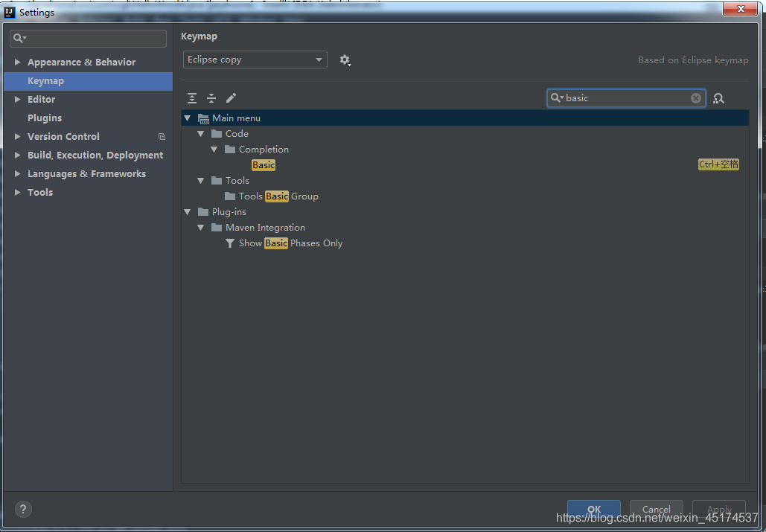766x532 pixels.
Task: Collapse the Main menu tree node
Action: pyautogui.click(x=187, y=118)
